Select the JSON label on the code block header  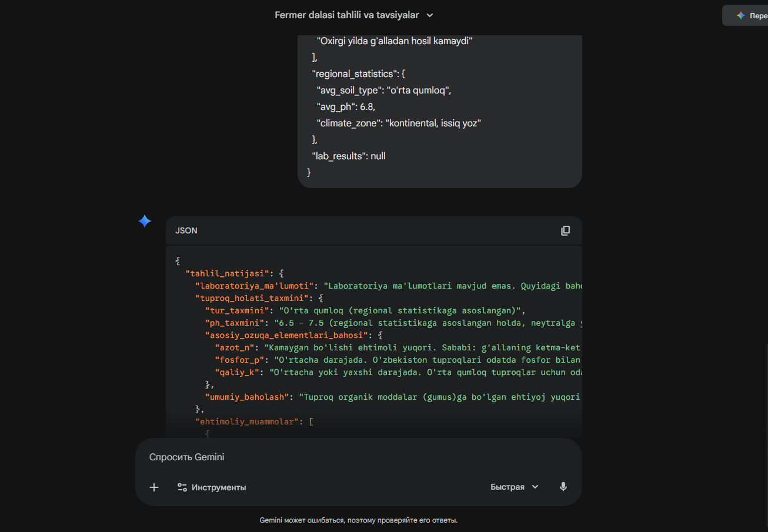[186, 230]
